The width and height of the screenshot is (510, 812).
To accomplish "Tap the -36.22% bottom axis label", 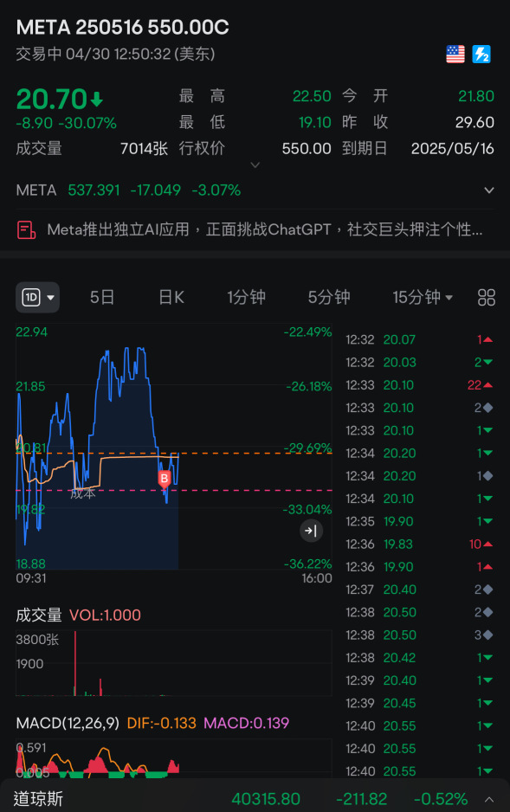I will (x=307, y=564).
